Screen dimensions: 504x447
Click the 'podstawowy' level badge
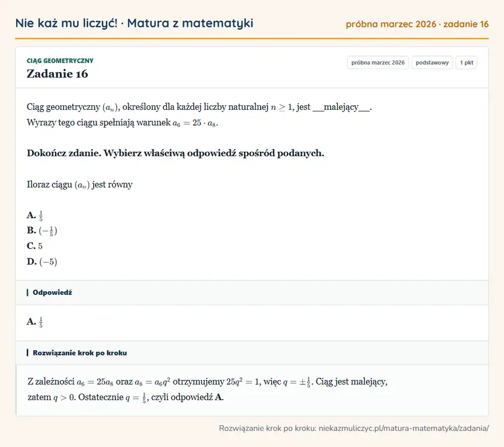point(432,62)
